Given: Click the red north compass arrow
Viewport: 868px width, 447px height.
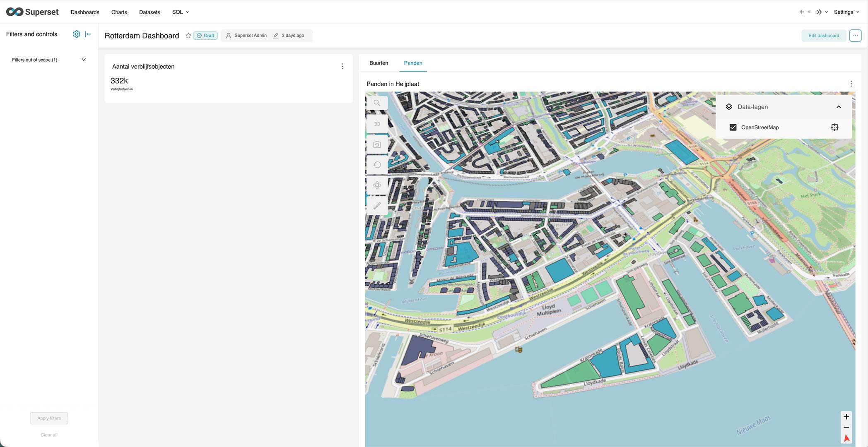Looking at the screenshot, I should coord(846,438).
